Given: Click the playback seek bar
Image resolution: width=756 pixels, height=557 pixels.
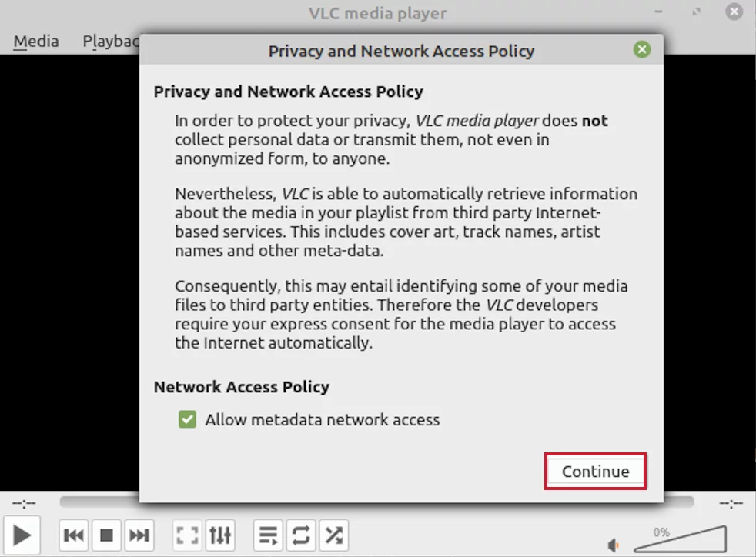Looking at the screenshot, I should pos(376,502).
